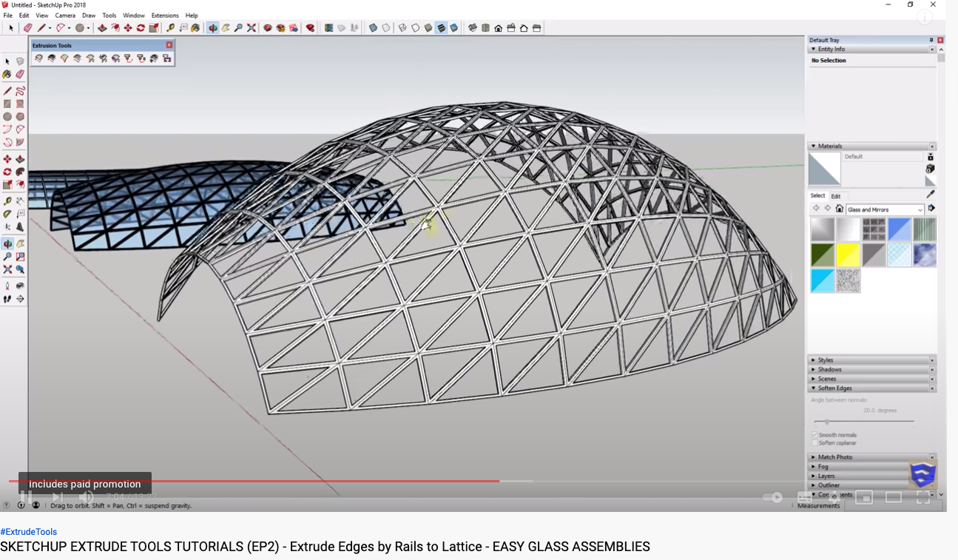The width and height of the screenshot is (958, 560).
Task: Toggle Soften coplanar checkbox
Action: pyautogui.click(x=814, y=443)
